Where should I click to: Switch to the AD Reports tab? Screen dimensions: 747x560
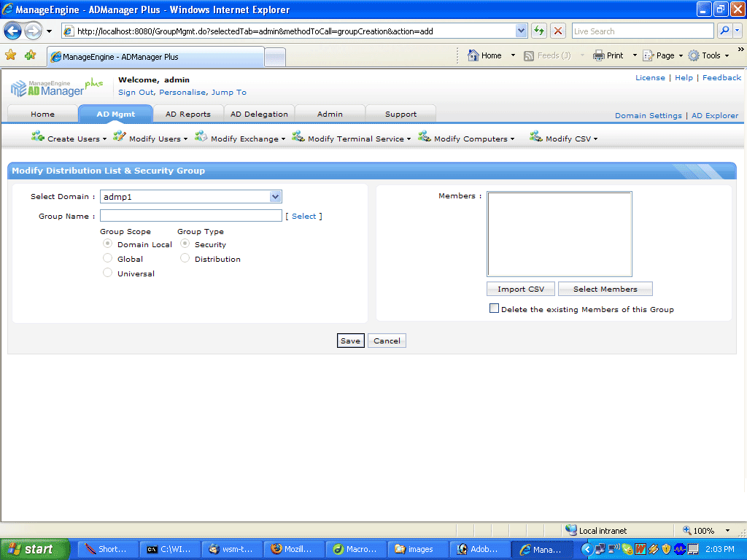click(188, 114)
